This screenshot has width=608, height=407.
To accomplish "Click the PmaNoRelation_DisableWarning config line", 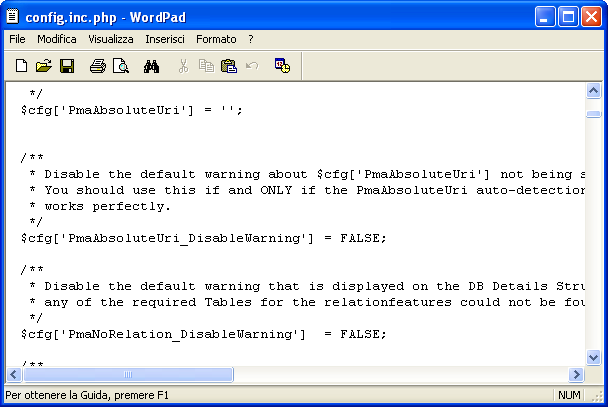I will point(204,334).
